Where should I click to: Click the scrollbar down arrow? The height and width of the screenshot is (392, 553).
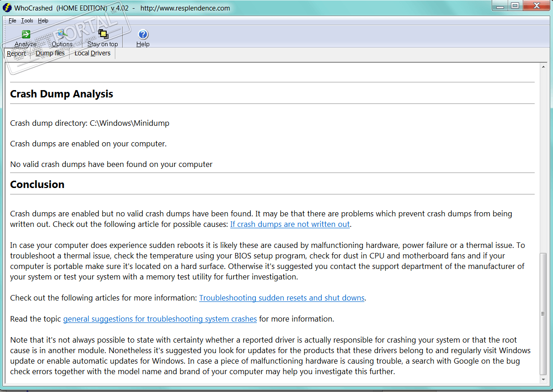[x=543, y=379]
